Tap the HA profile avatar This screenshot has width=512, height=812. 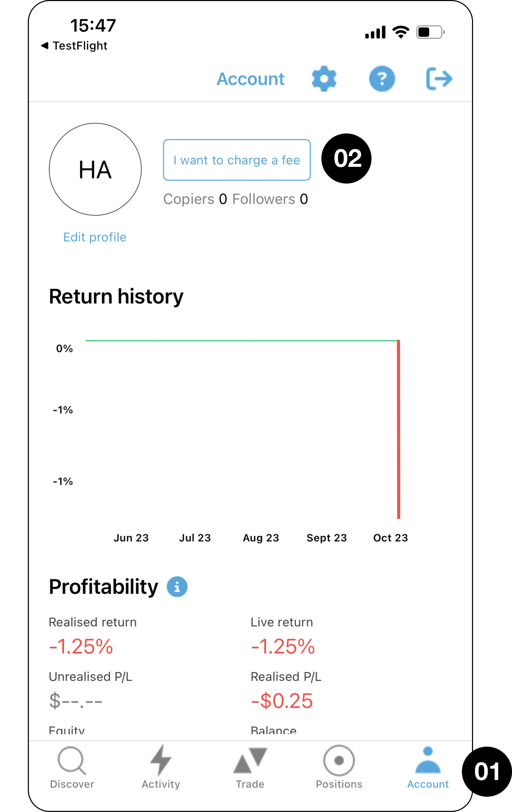pyautogui.click(x=95, y=169)
